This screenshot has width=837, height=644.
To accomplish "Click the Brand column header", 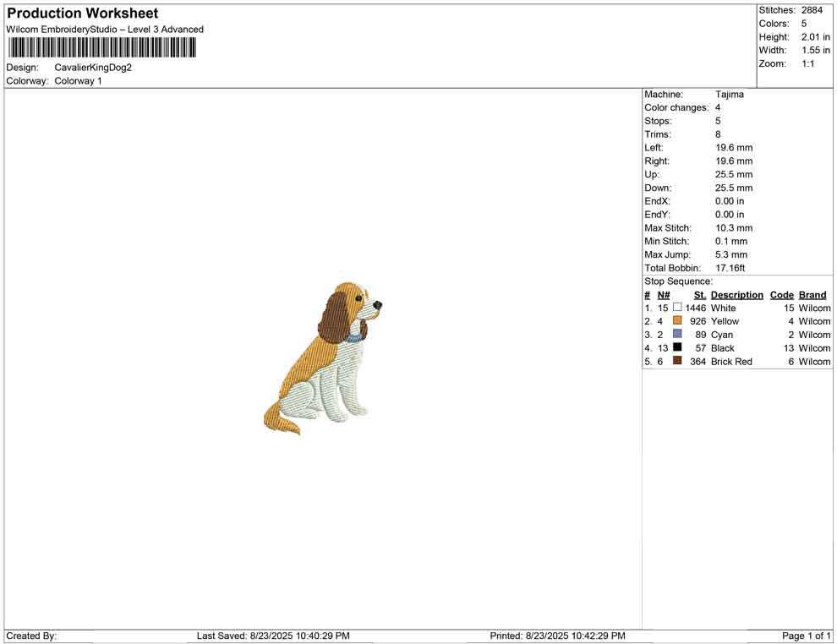I will coord(812,294).
